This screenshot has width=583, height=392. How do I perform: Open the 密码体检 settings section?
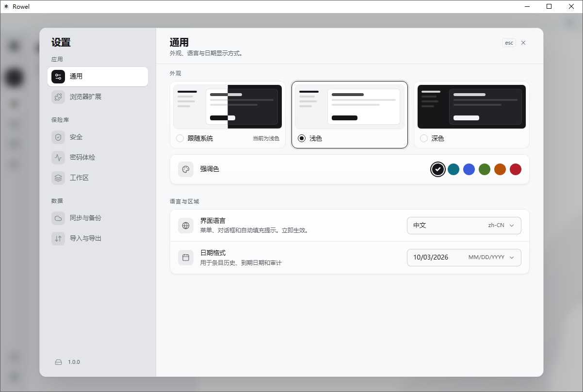point(97,158)
